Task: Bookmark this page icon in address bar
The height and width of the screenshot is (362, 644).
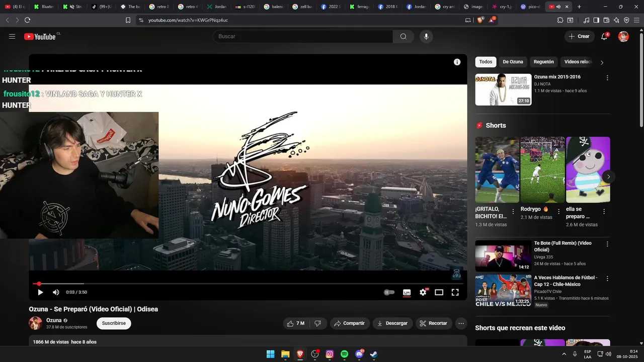Action: (128, 20)
